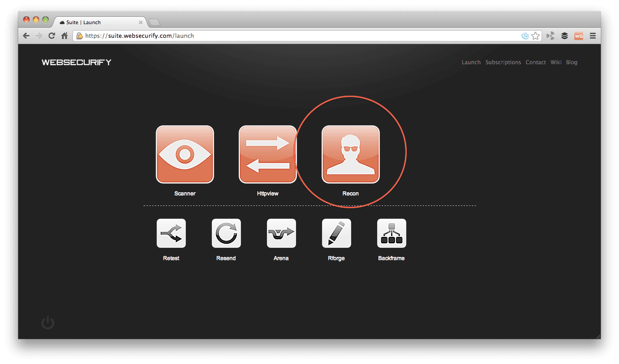Open the Httpview arrows icon
This screenshot has width=619, height=364.
click(268, 154)
